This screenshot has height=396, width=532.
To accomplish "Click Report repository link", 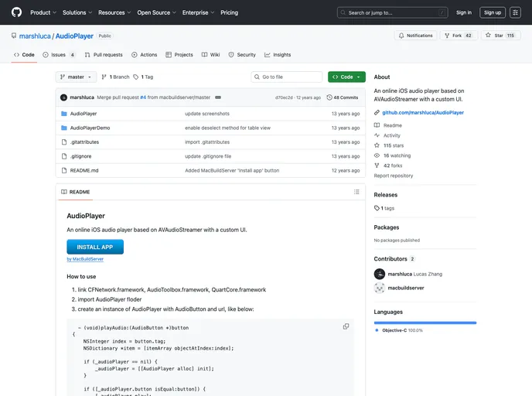I will 394,176.
